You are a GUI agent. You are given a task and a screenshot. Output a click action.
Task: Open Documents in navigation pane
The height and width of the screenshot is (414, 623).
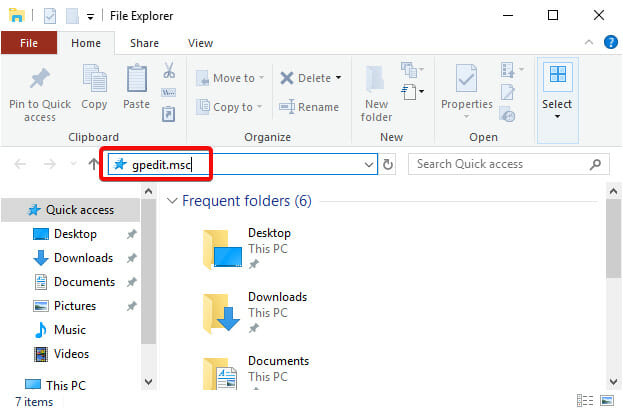[84, 282]
